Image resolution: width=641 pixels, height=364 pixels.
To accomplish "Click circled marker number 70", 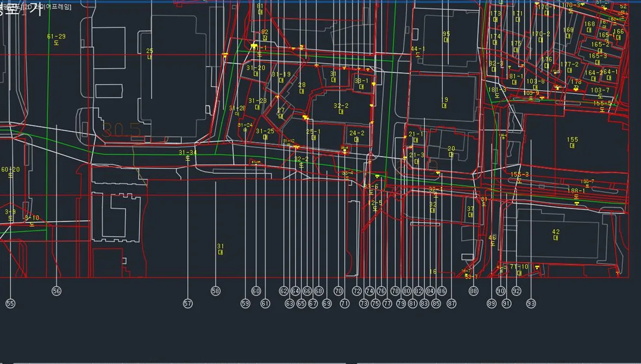I will (338, 291).
